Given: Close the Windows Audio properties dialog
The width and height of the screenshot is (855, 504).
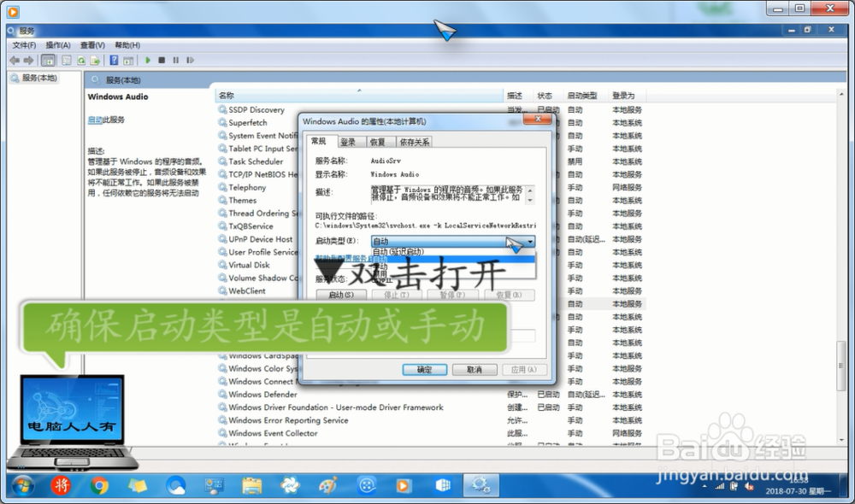Looking at the screenshot, I should pos(538,120).
